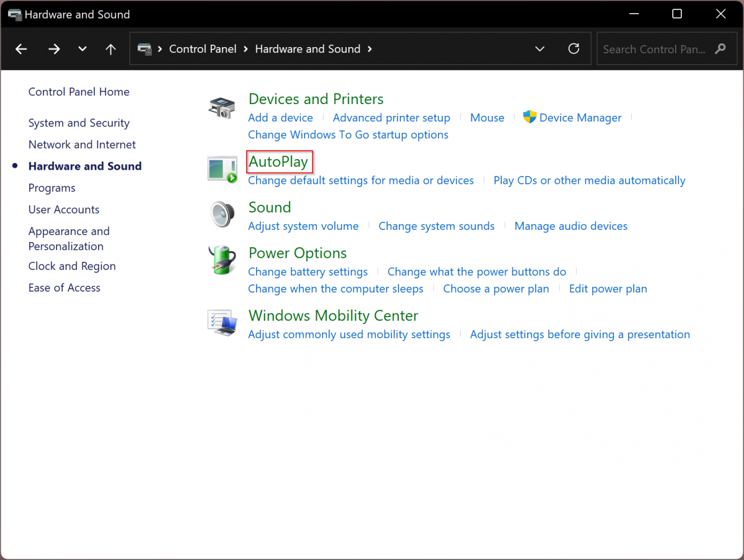This screenshot has height=560, width=744.
Task: Click Play CDs or other media automatically
Action: 590,180
